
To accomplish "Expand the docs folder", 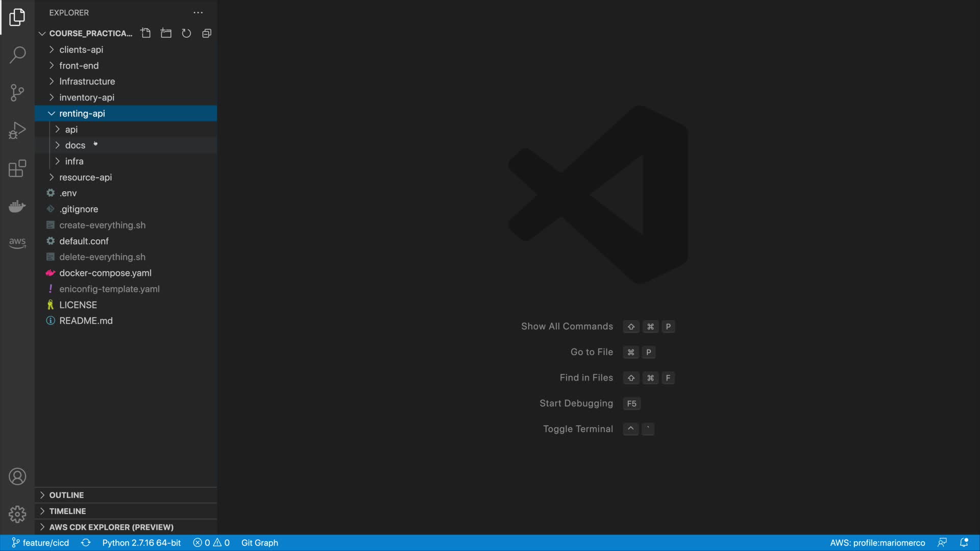I will click(75, 145).
